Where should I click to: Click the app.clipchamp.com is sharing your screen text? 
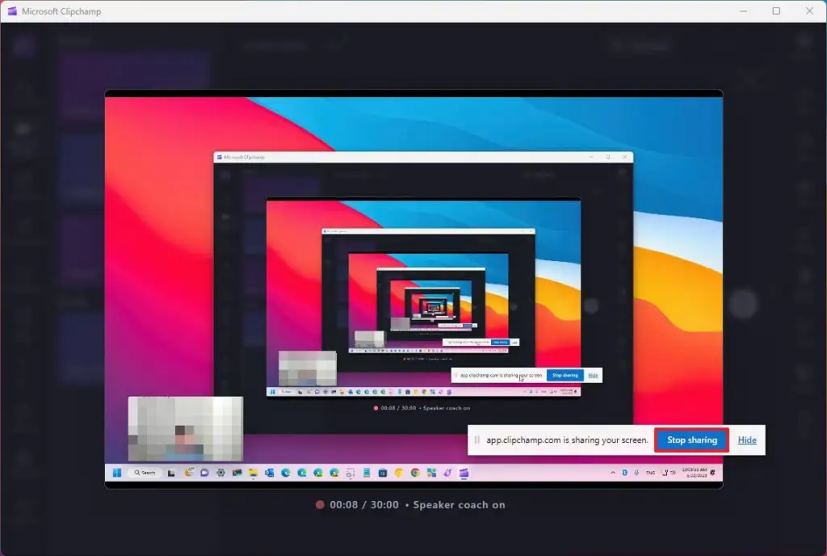[567, 440]
